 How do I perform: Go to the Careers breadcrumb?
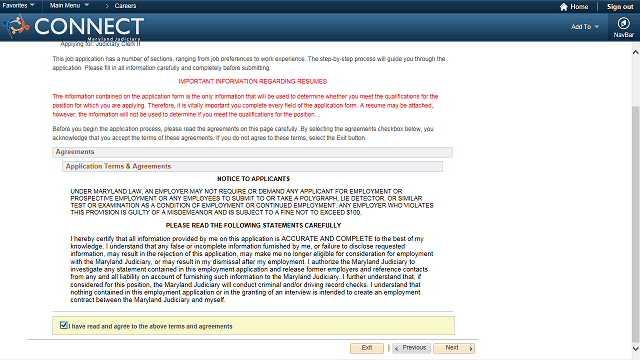125,6
